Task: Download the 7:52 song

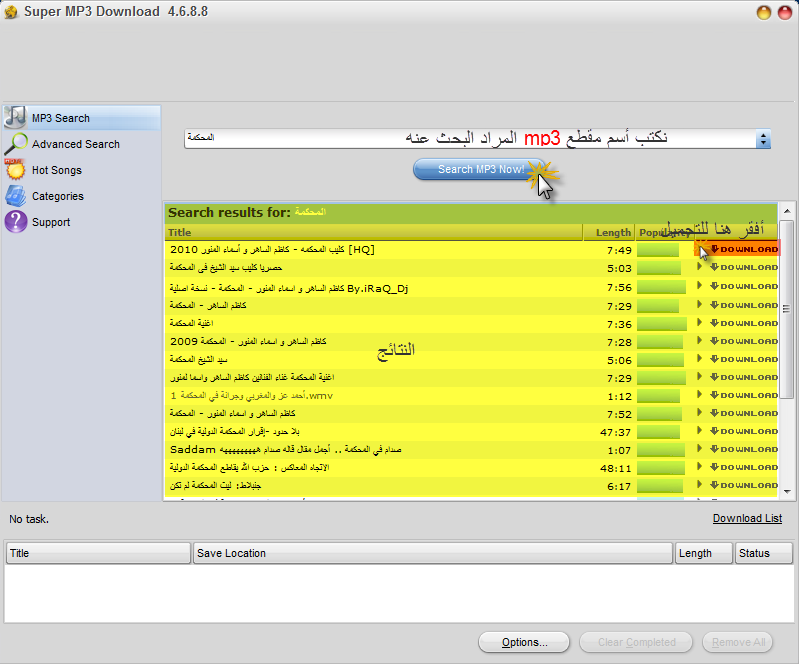Action: [744, 413]
